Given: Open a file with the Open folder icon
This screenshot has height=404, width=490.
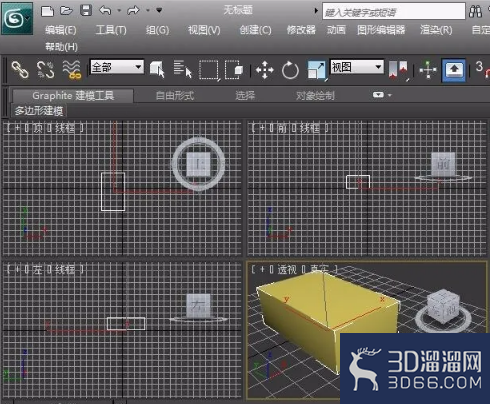Looking at the screenshot, I should [x=66, y=11].
